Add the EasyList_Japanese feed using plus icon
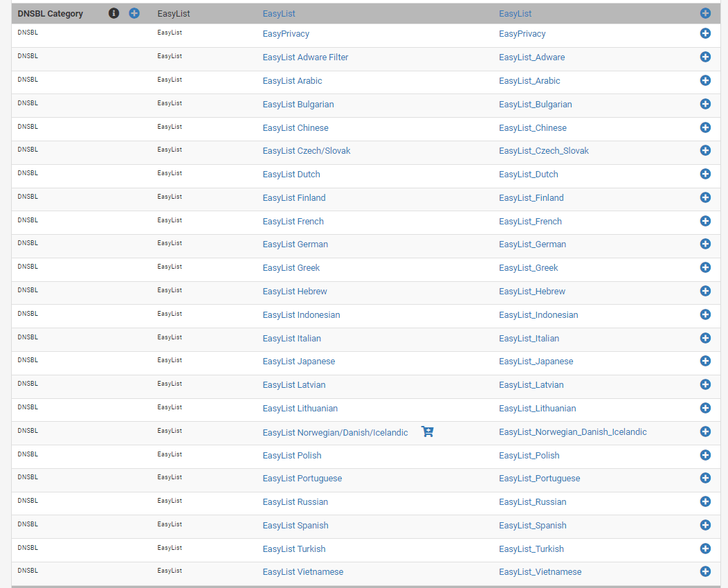This screenshot has height=588, width=728. [x=705, y=361]
